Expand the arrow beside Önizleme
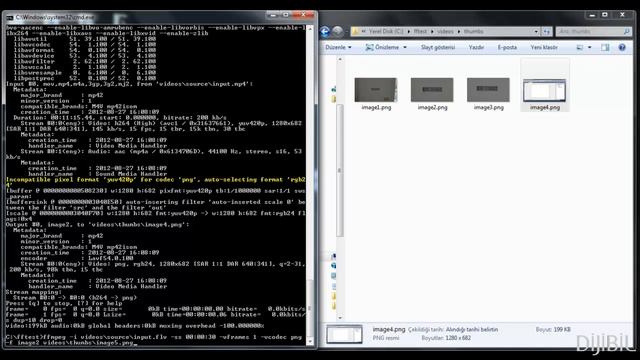This screenshot has height=360, width=640. 405,47
